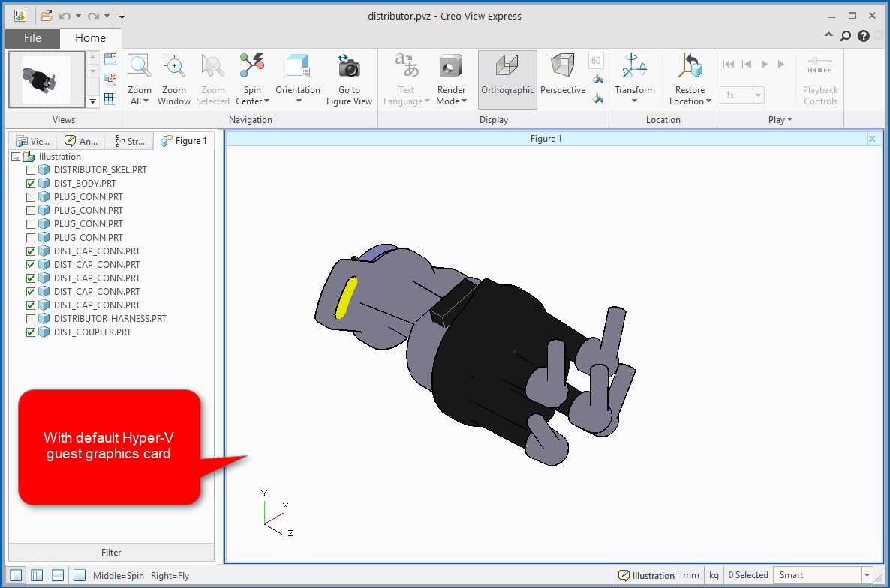This screenshot has width=890, height=588.
Task: Step back to previous frame control
Action: click(x=747, y=64)
